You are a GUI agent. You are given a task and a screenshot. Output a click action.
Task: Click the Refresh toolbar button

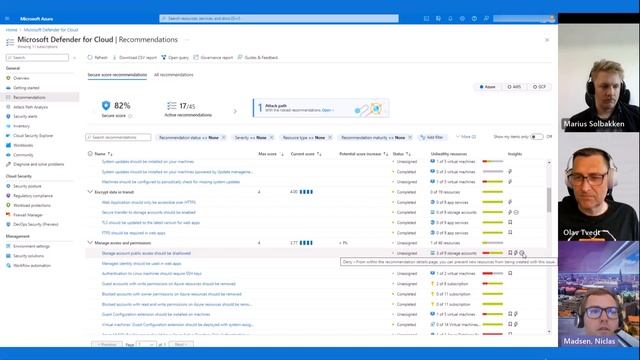[x=98, y=58]
